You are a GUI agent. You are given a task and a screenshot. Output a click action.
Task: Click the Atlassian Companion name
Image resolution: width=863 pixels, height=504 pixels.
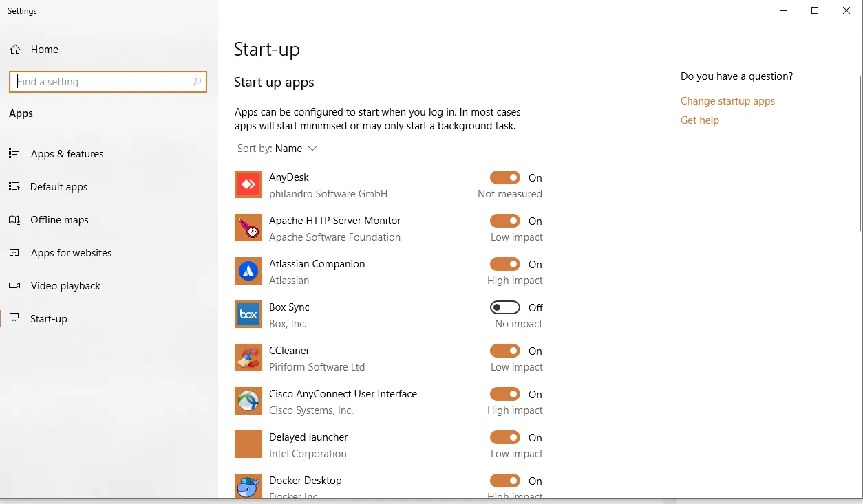(317, 264)
